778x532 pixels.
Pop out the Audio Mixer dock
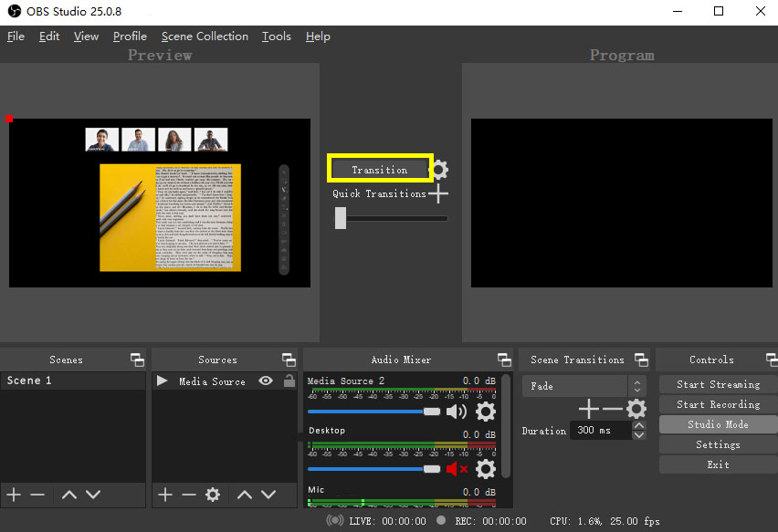coord(504,360)
